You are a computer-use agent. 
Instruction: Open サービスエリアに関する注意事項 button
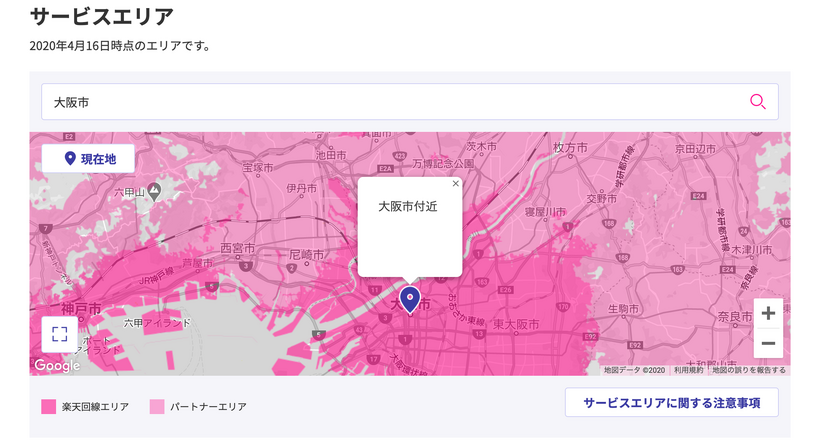672,403
